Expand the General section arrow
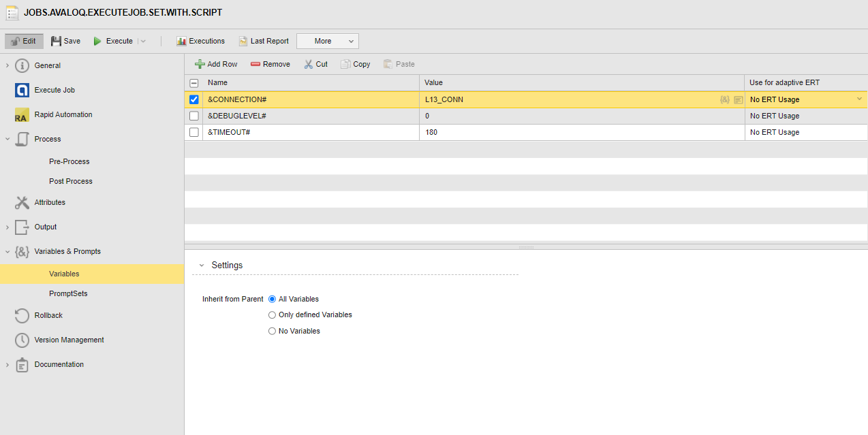 7,65
